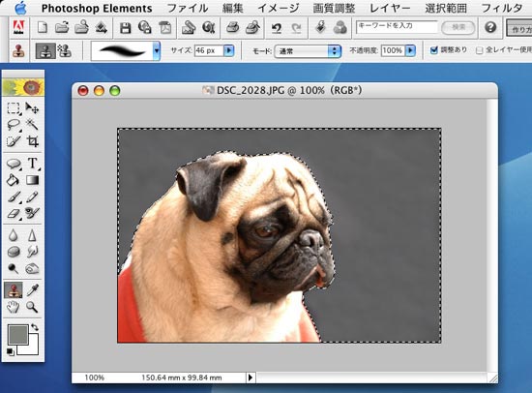
Task: Toggle the 全レイヤー使用 checkbox
Action: 479,50
